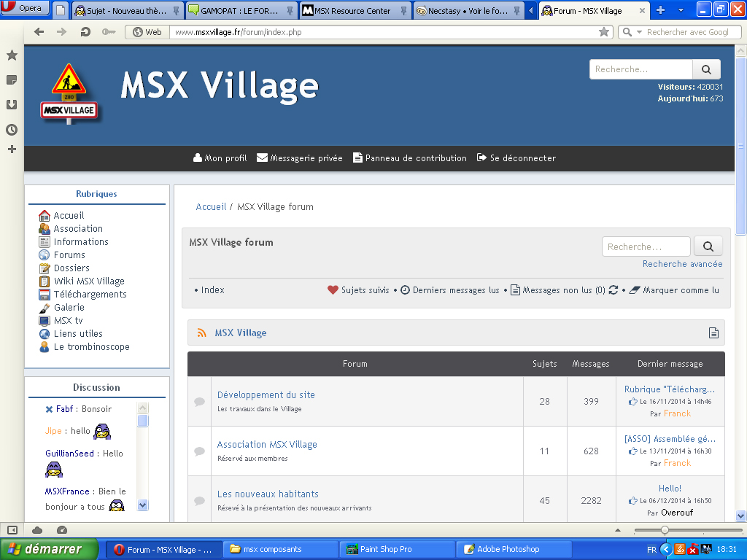The width and height of the screenshot is (747, 560).
Task: Click the header Recherche input field
Action: [x=640, y=69]
